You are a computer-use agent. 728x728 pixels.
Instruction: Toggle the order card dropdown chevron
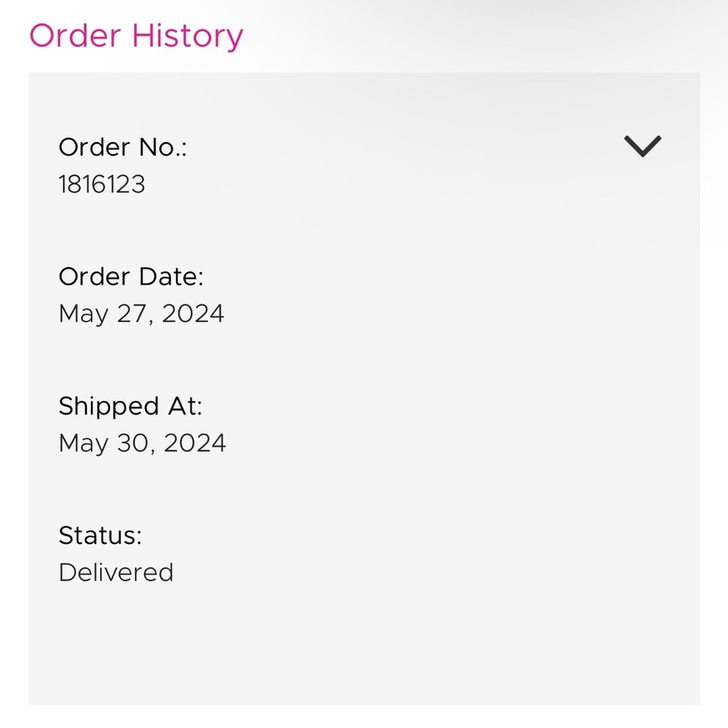coord(642,146)
